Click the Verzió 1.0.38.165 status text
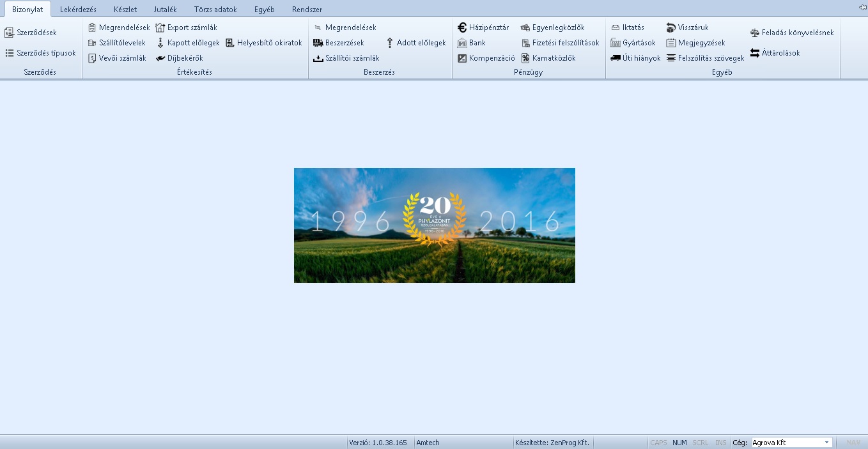This screenshot has width=868, height=449. [x=378, y=443]
